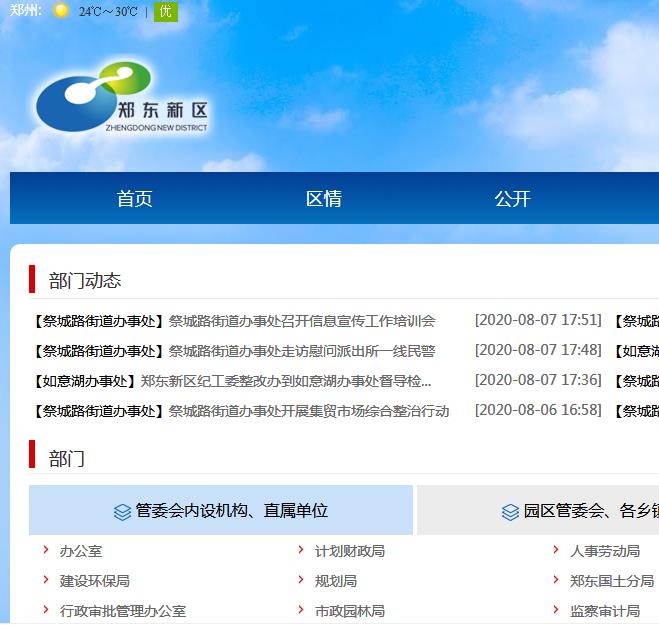Click the red arrow before 人事劳动局
The image size is (659, 625).
coord(556,550)
